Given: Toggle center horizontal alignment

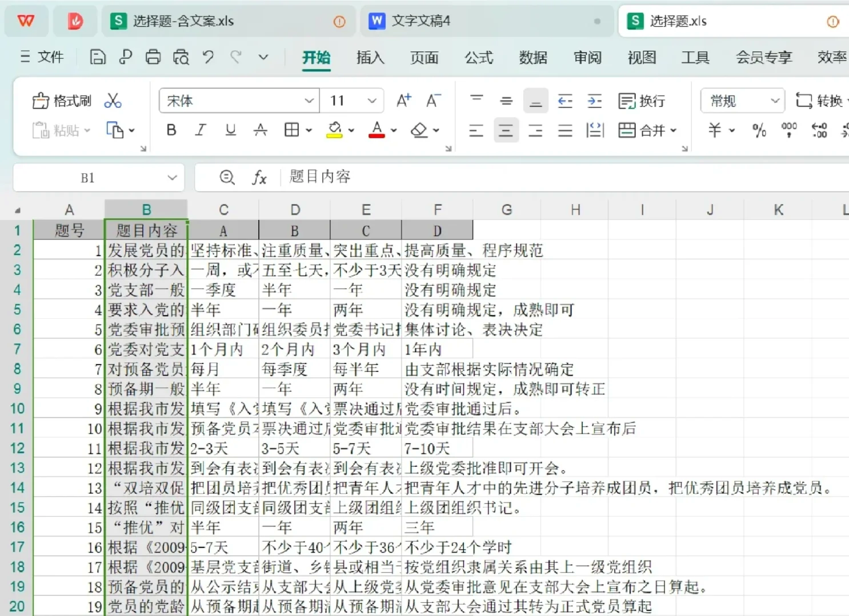Looking at the screenshot, I should coord(506,130).
